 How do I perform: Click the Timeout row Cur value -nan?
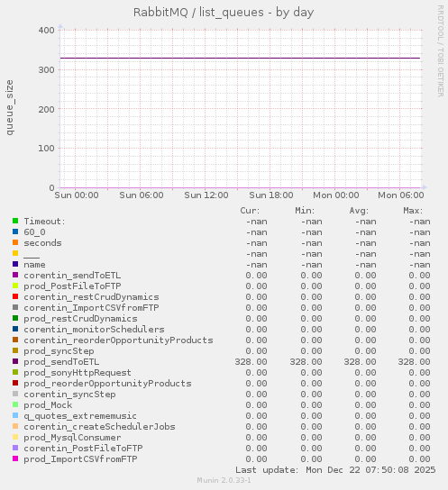tap(257, 222)
